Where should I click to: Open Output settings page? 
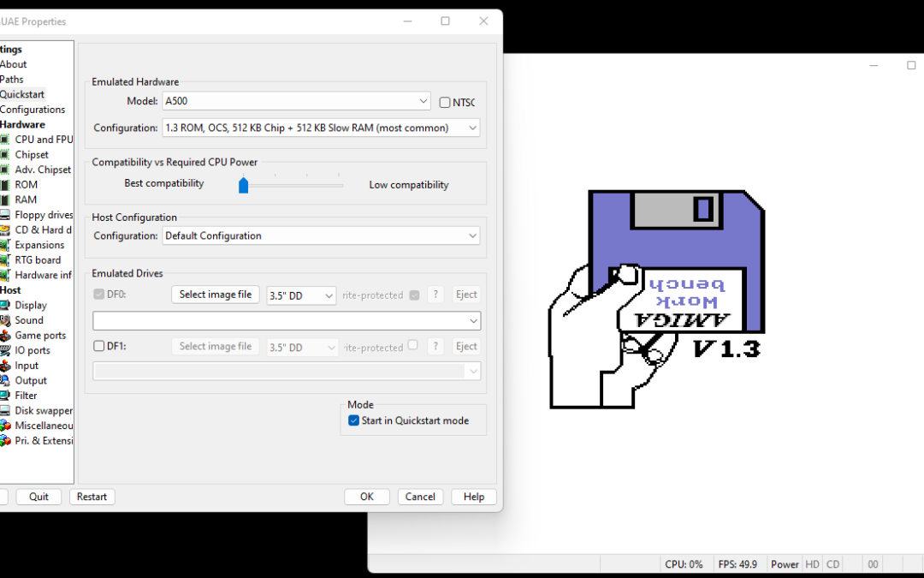point(31,380)
